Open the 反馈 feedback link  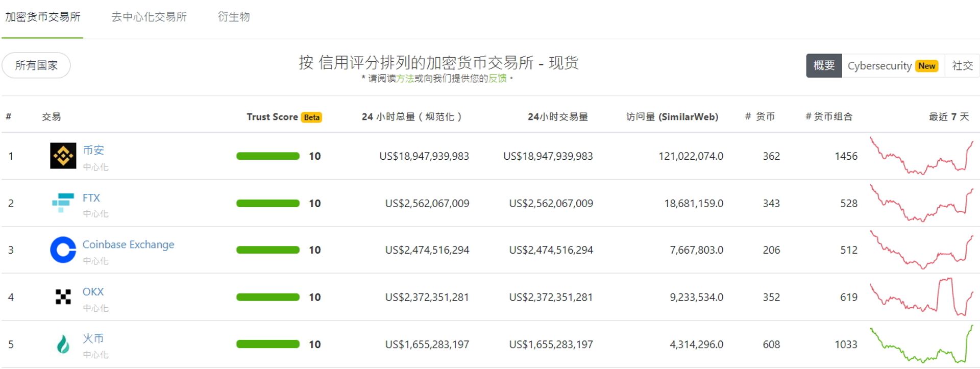pyautogui.click(x=498, y=78)
